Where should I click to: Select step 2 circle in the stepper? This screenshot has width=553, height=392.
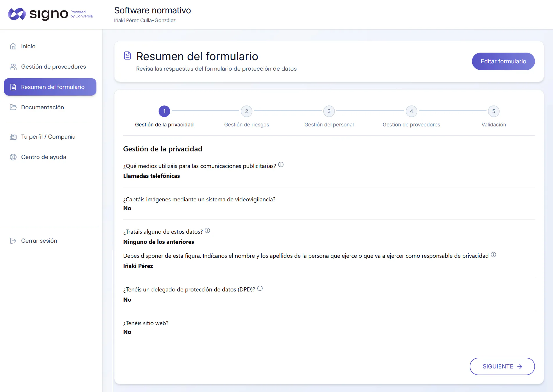(x=247, y=111)
